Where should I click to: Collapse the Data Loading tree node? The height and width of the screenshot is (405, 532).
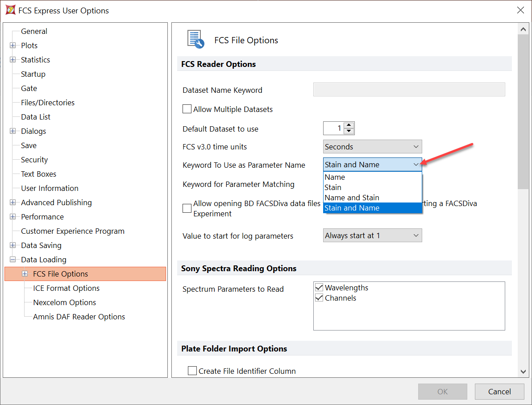point(13,260)
